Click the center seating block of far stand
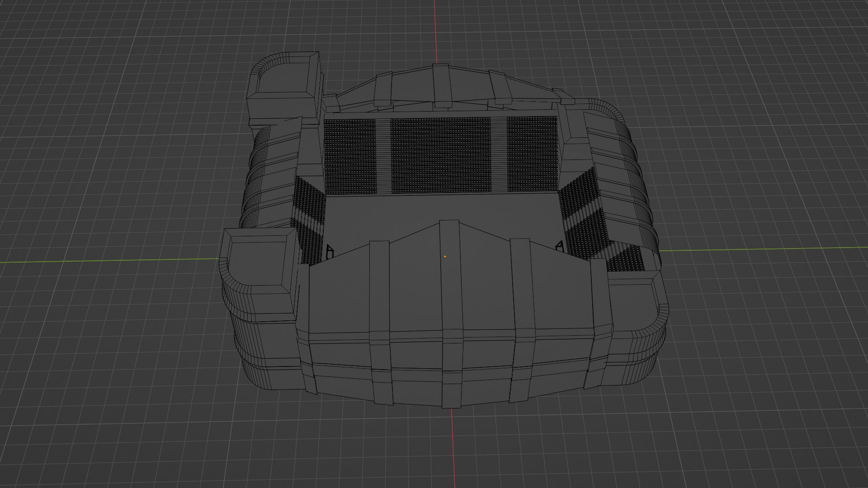868x488 pixels. (x=441, y=155)
